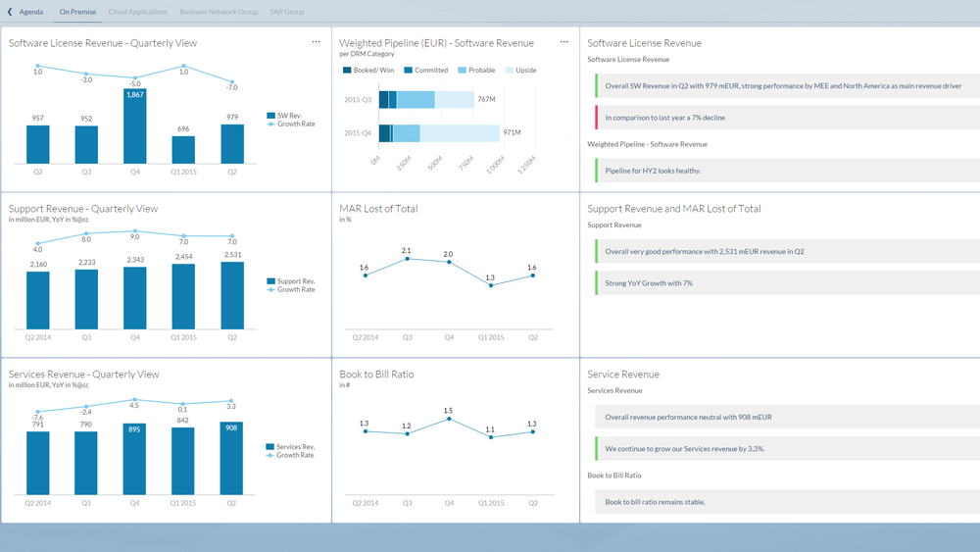Open the Agenda navigation item
Screen dimensions: 980x552
tap(31, 12)
